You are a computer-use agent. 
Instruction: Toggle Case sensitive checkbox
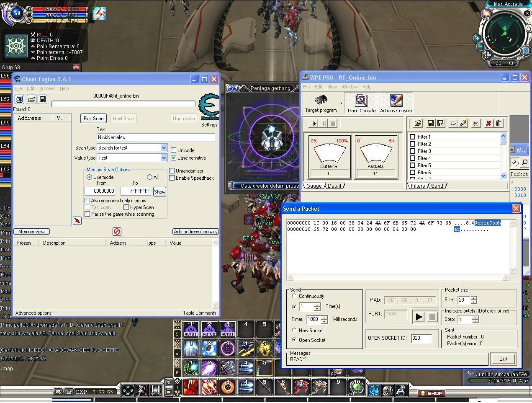(x=173, y=158)
